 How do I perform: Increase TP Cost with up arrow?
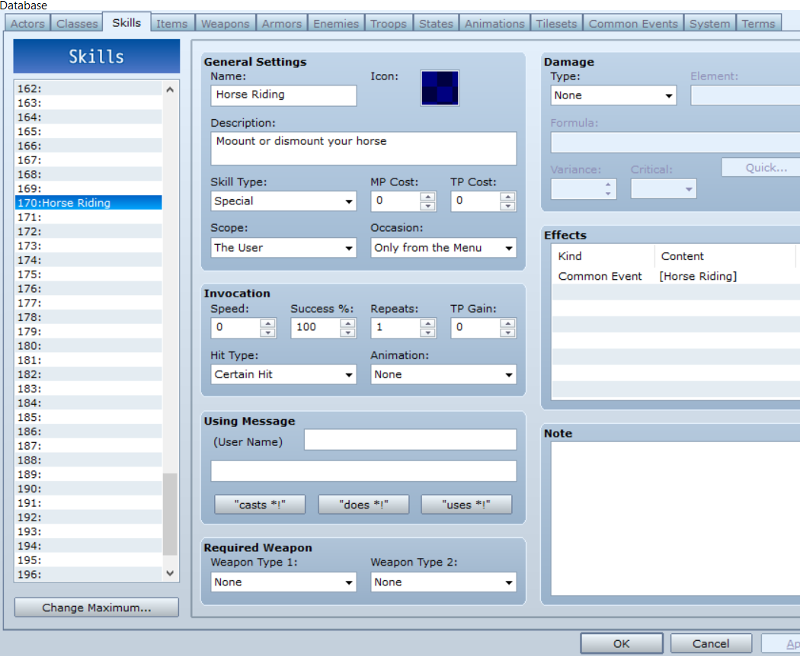pyautogui.click(x=507, y=196)
